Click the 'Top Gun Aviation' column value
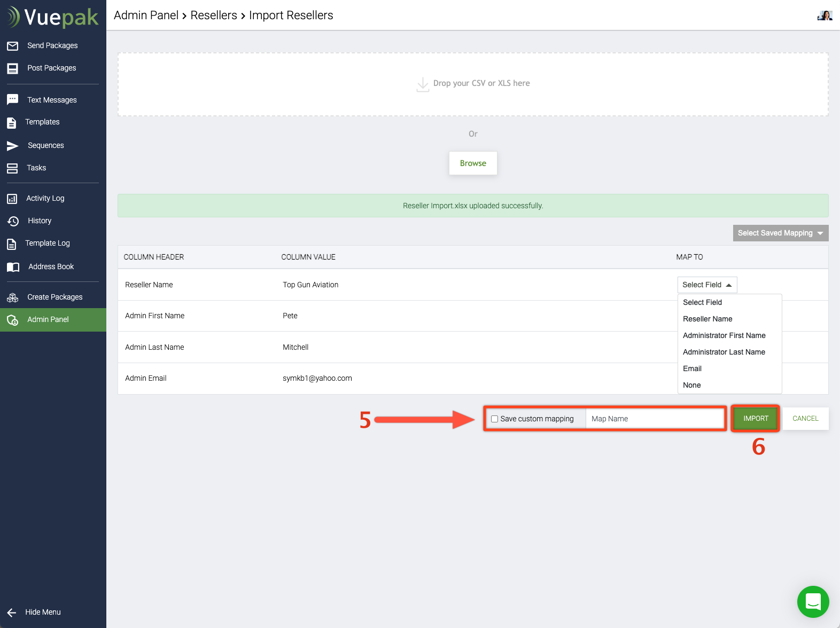This screenshot has height=628, width=840. click(x=310, y=285)
